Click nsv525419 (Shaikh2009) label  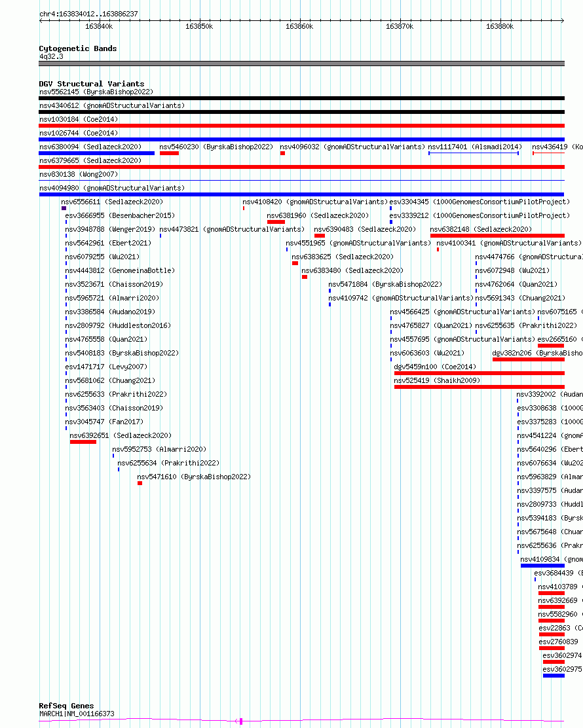pos(437,381)
